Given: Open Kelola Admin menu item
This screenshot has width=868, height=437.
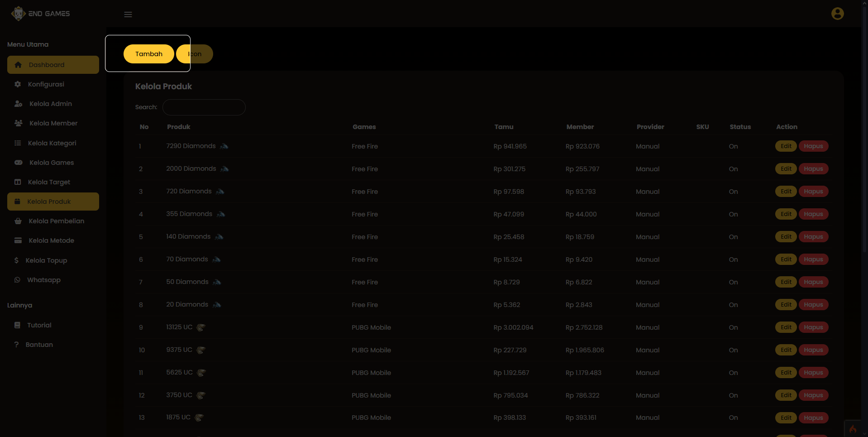Looking at the screenshot, I should point(53,104).
